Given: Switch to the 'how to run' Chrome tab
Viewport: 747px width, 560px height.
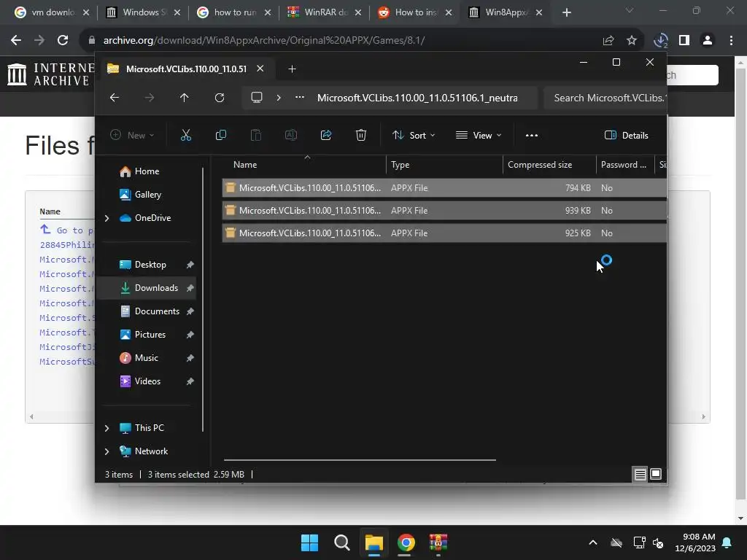Looking at the screenshot, I should point(234,12).
